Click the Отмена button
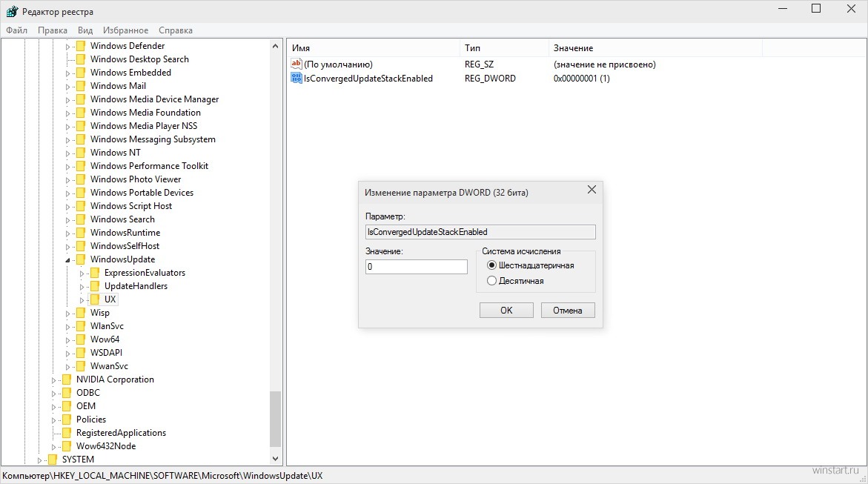 (568, 310)
